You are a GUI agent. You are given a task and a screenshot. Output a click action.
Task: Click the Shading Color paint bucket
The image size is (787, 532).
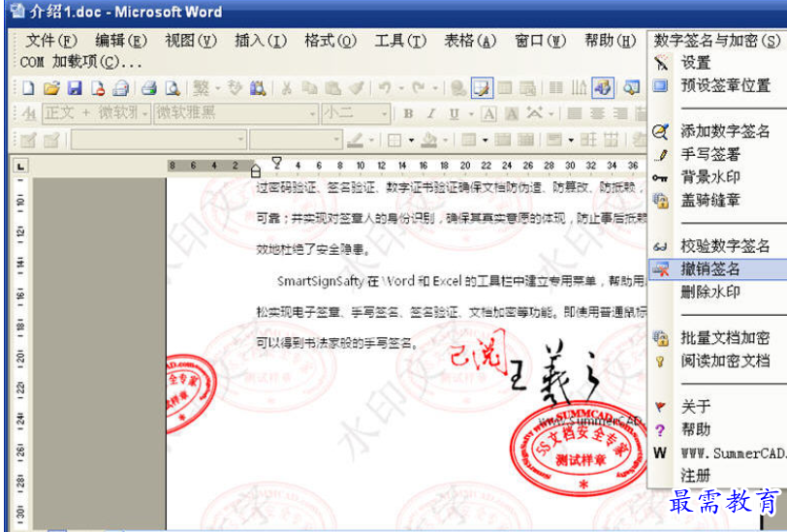429,140
